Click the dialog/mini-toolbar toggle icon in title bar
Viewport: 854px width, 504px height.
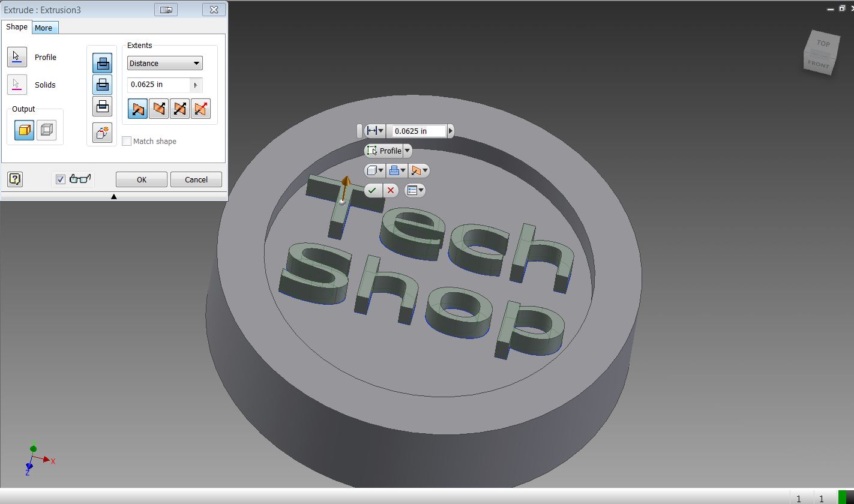166,10
